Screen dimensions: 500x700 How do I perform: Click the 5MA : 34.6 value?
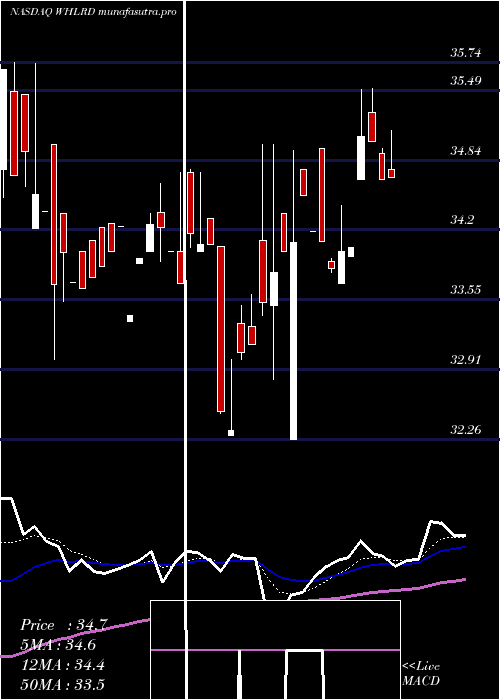(x=58, y=645)
